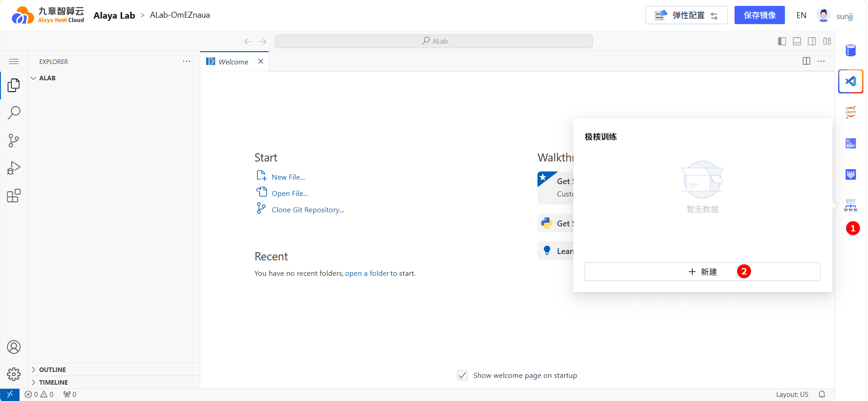
Task: Open the Extensions view icon
Action: [x=14, y=196]
